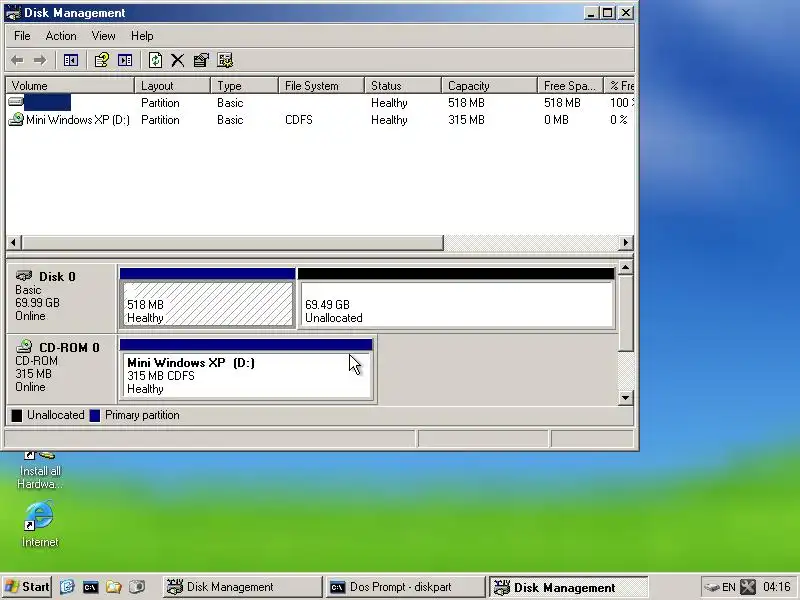Screen dimensions: 800x600
Task: Toggle the action pane toolbar icon
Action: click(x=125, y=60)
